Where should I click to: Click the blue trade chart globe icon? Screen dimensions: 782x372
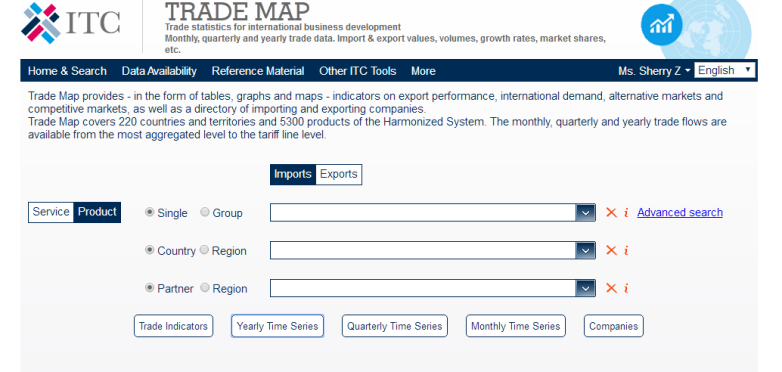click(x=661, y=24)
